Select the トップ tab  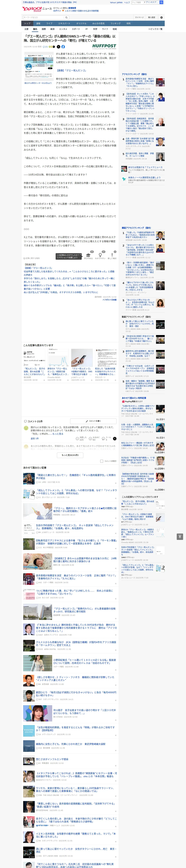click(27, 23)
